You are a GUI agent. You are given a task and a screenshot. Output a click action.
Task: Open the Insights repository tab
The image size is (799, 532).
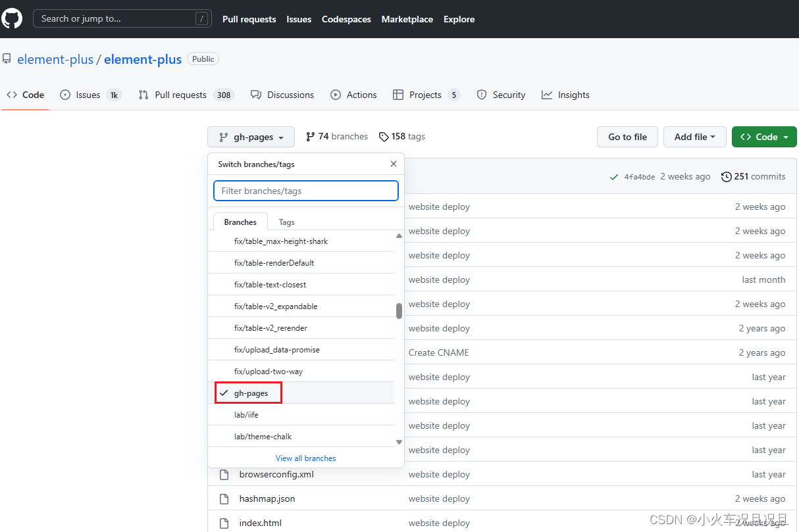(x=565, y=95)
